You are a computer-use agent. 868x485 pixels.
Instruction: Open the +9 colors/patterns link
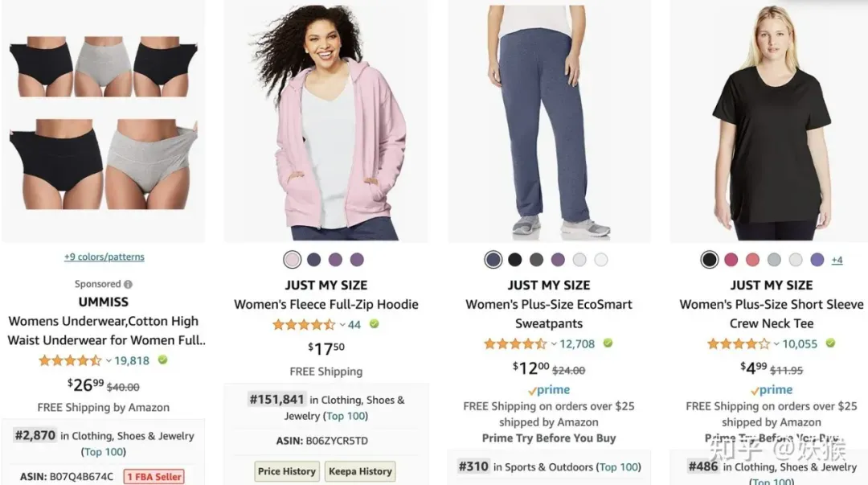coord(104,257)
